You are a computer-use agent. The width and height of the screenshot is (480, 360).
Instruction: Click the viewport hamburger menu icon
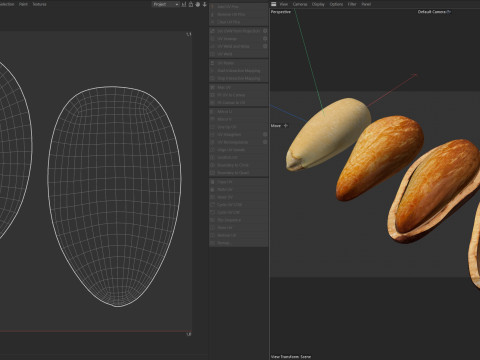274,4
